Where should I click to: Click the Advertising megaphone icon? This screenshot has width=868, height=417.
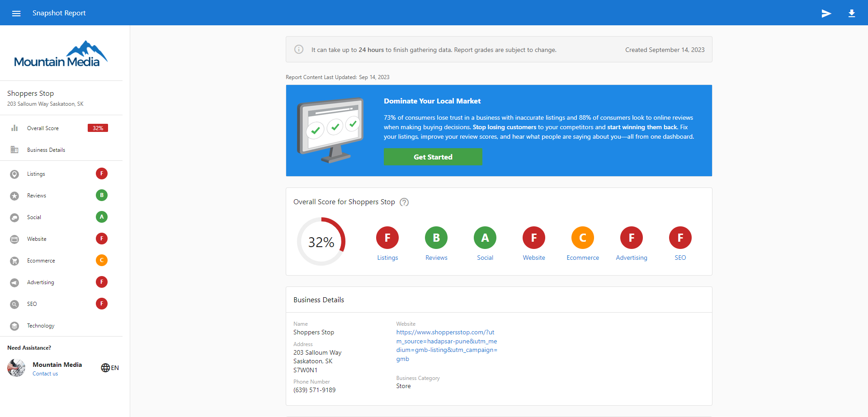click(14, 282)
